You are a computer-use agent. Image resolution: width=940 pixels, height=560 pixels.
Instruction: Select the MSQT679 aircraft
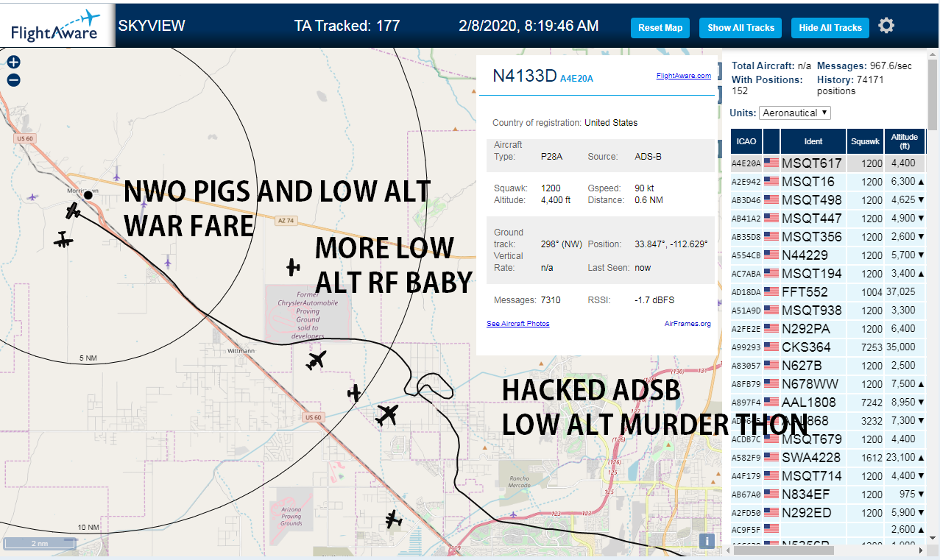pos(827,439)
